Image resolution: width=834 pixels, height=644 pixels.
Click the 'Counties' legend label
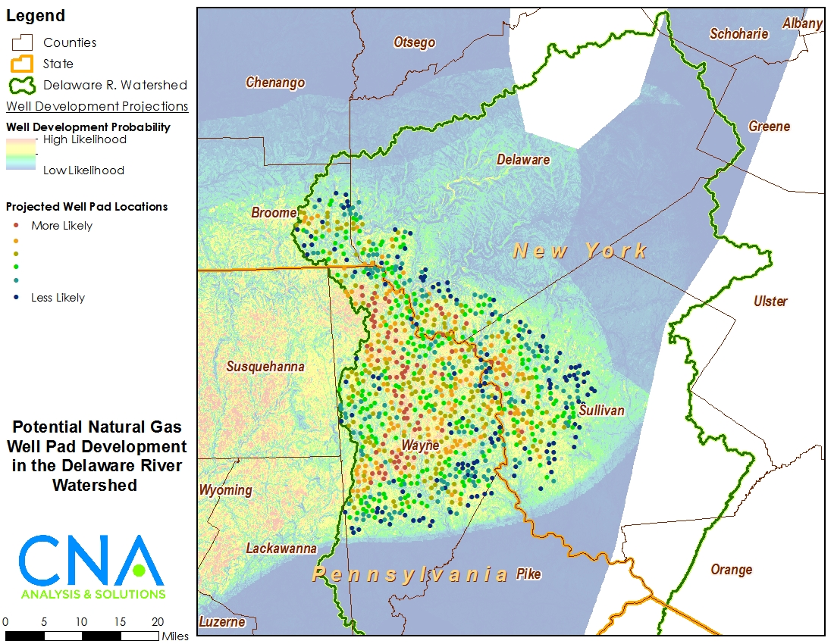point(70,42)
